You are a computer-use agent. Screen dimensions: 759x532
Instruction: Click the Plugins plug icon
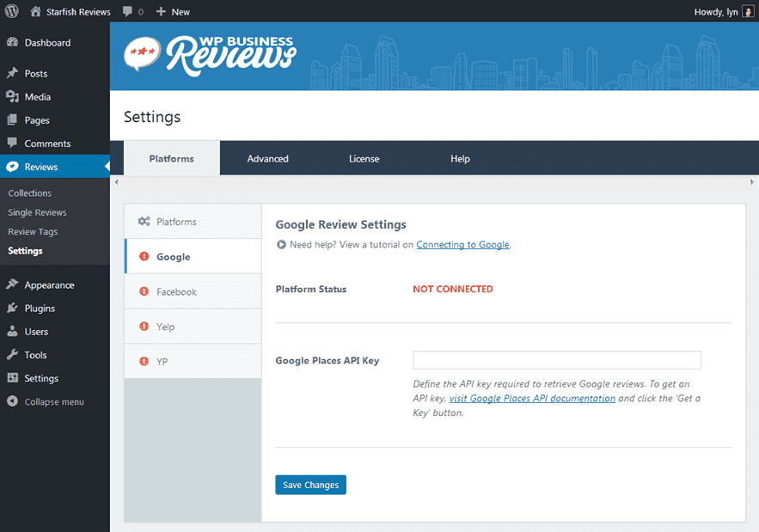pyautogui.click(x=13, y=308)
